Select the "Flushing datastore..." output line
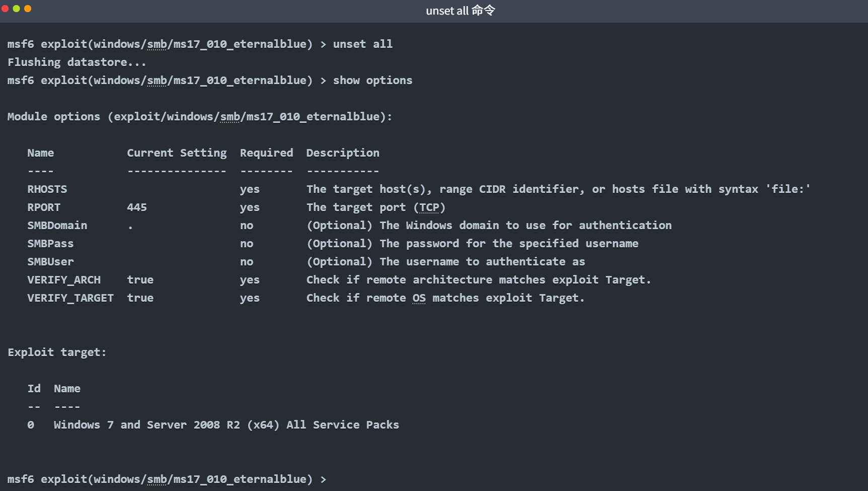The width and height of the screenshot is (868, 491). [77, 62]
